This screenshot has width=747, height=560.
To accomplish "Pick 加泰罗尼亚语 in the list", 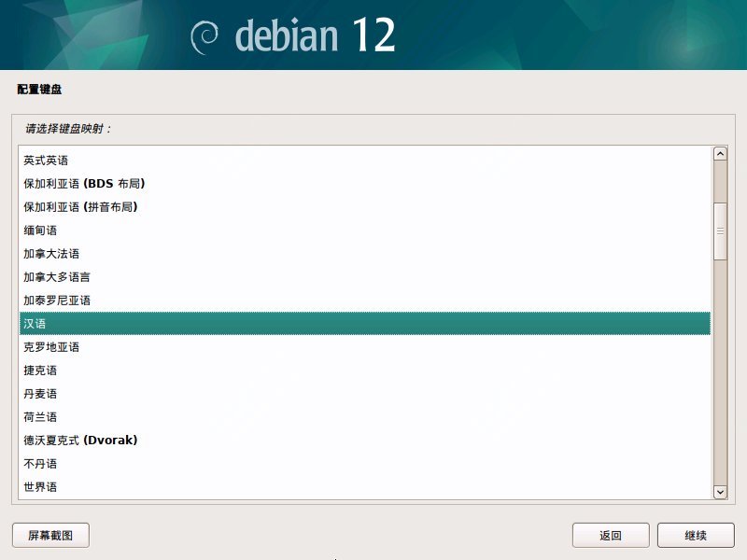I will click(57, 301).
